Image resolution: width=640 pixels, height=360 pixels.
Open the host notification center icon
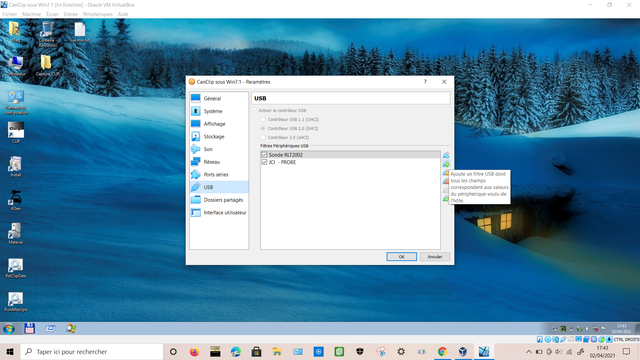pos(627,351)
